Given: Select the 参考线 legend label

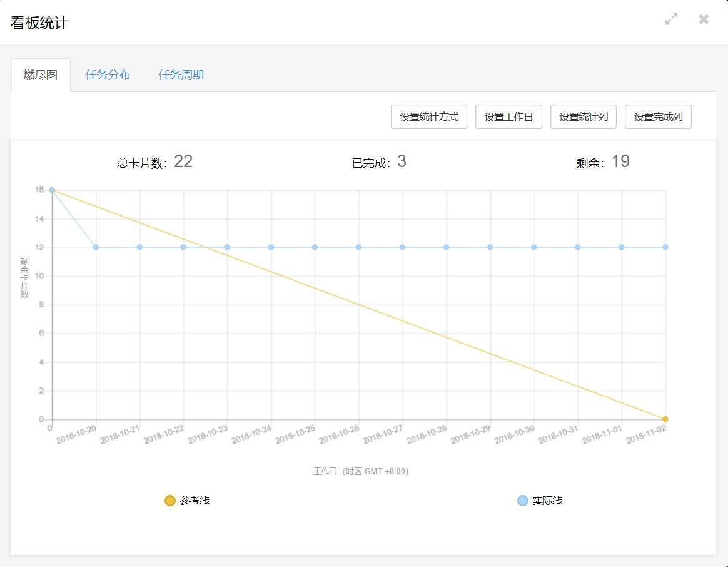Looking at the screenshot, I should coord(195,501).
